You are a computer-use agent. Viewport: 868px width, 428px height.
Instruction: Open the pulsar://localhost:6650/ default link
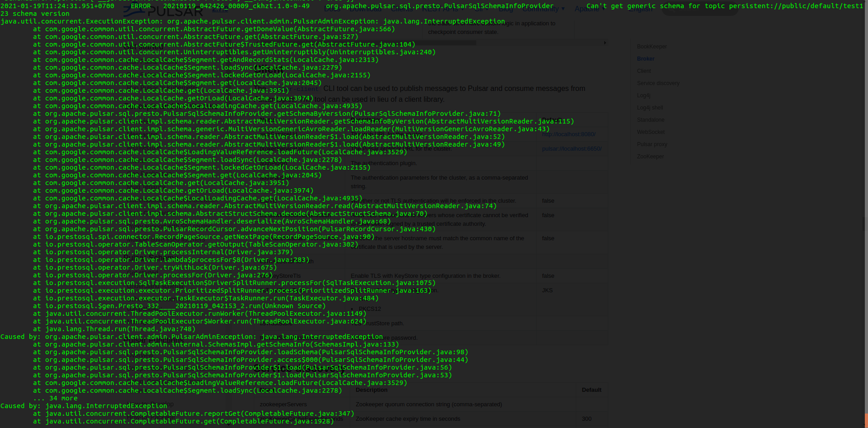click(x=572, y=149)
